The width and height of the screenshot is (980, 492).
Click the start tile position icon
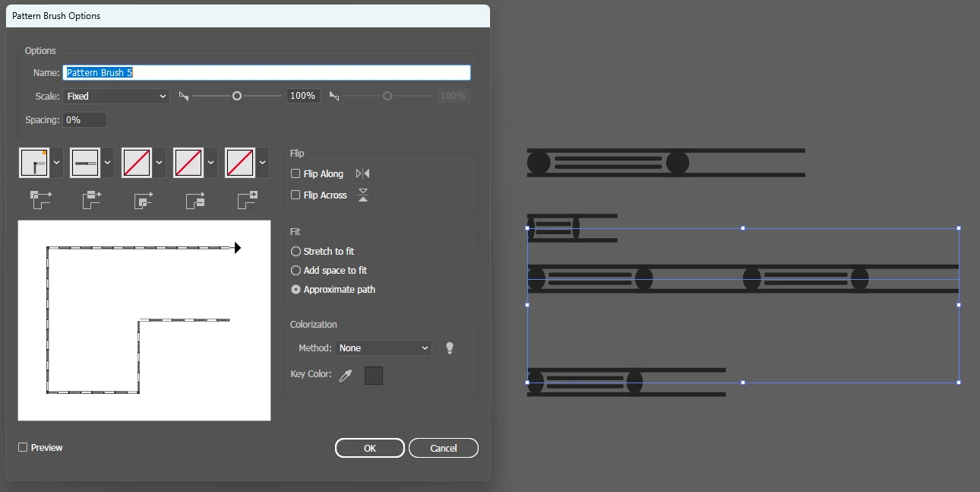[x=195, y=199]
